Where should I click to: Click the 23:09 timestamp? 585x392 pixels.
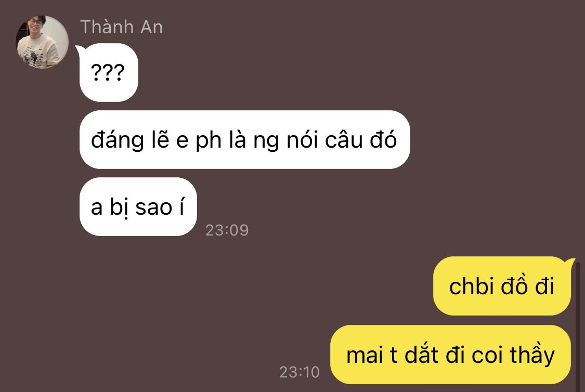click(x=227, y=230)
